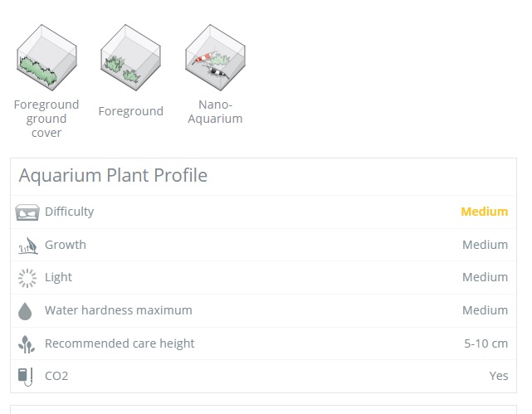This screenshot has width=532, height=414.
Task: Click the Light sunburst icon
Action: (x=27, y=278)
